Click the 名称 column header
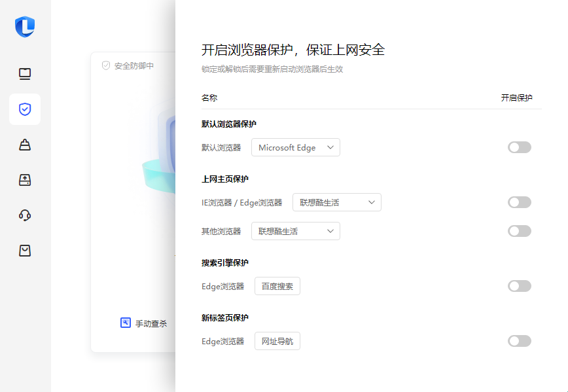Image resolution: width=568 pixels, height=392 pixels. [209, 98]
